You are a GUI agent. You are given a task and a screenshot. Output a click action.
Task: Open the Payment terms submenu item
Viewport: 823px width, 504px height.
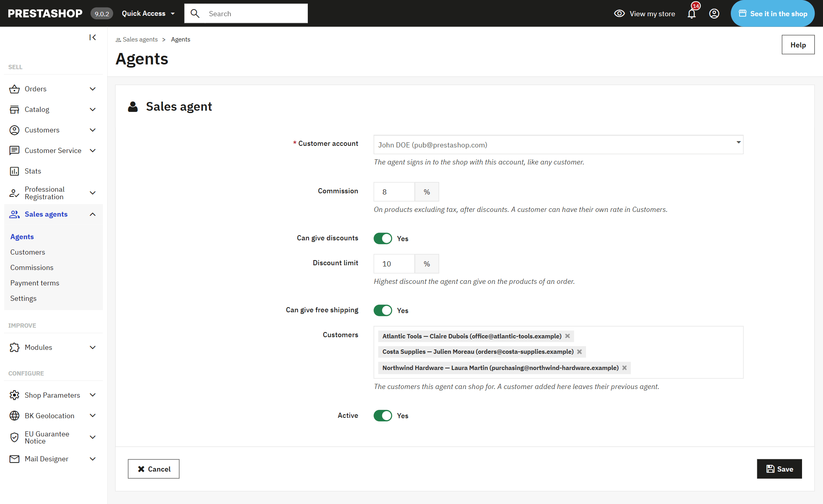pyautogui.click(x=35, y=283)
